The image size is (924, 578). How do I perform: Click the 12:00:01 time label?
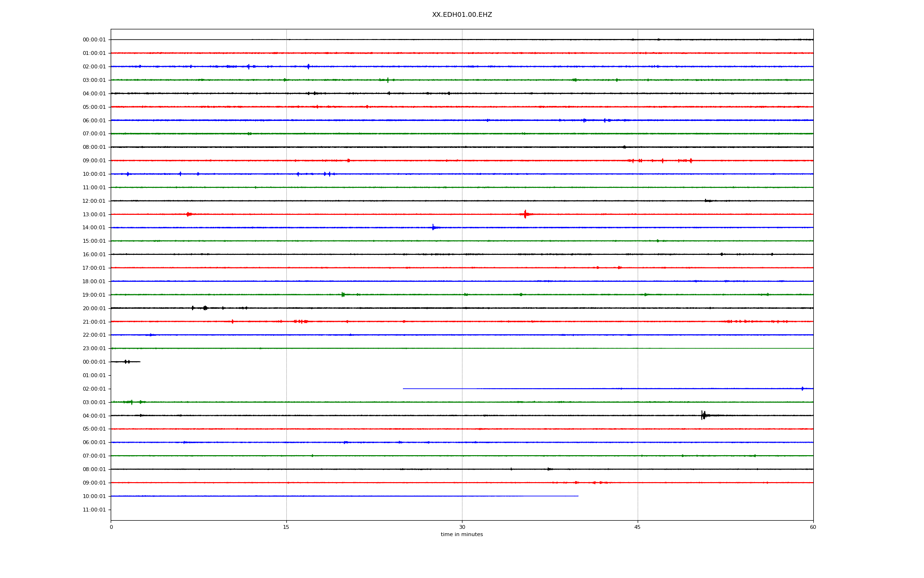click(94, 201)
